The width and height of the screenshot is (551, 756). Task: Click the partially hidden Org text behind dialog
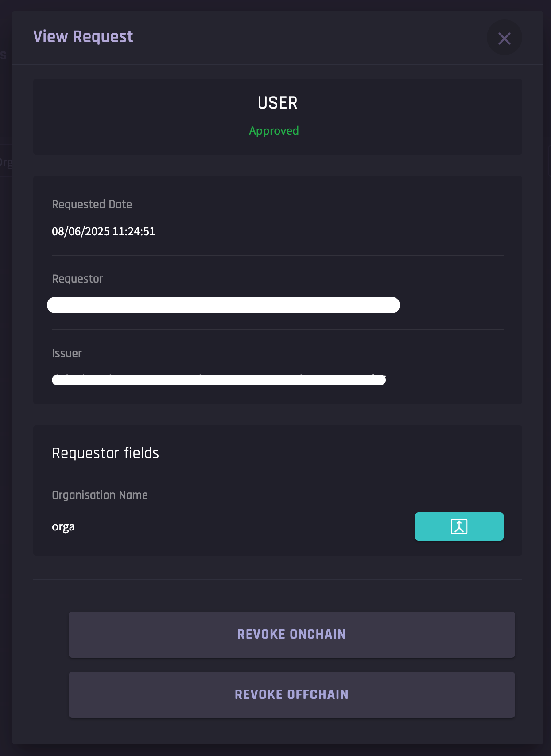[5, 163]
